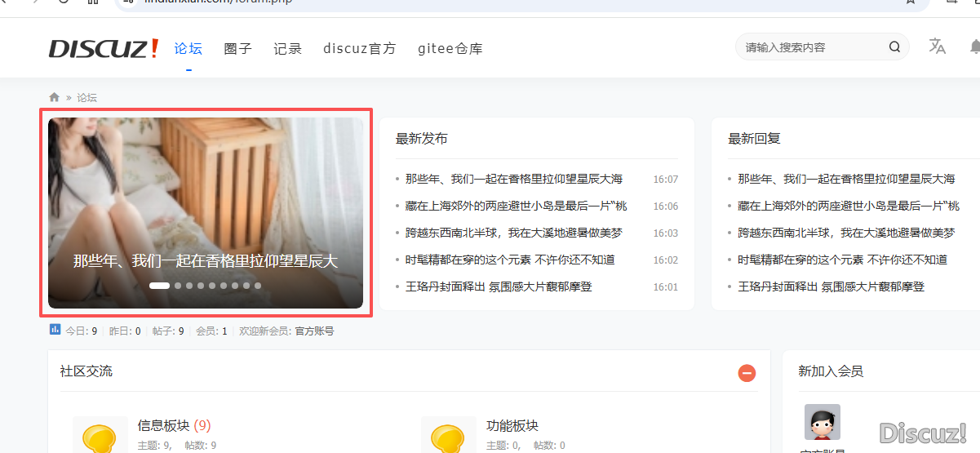
Task: Click the blue statistics chart icon
Action: tap(55, 330)
